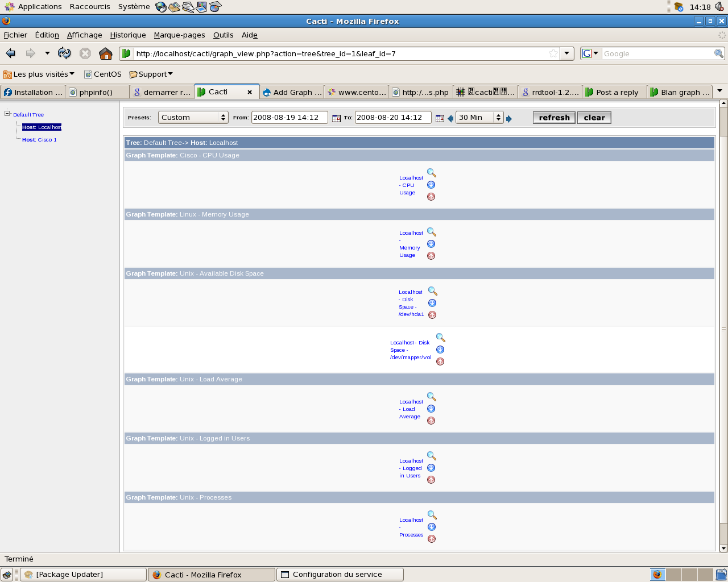Open the Support bookmarks folder
The width and height of the screenshot is (728, 582).
coord(151,74)
